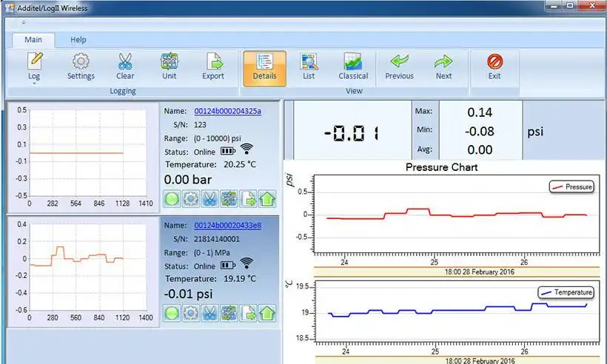Toggle green logging button for first device
The height and width of the screenshot is (364, 607).
coord(172,198)
